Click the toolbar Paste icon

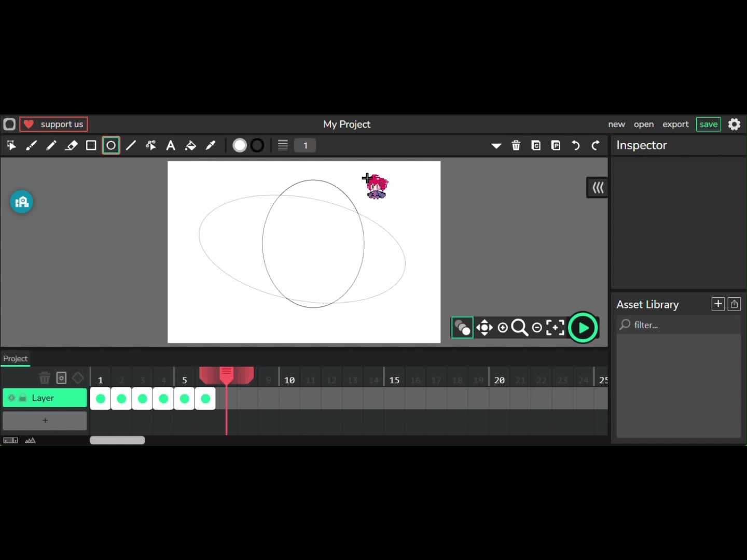point(556,146)
